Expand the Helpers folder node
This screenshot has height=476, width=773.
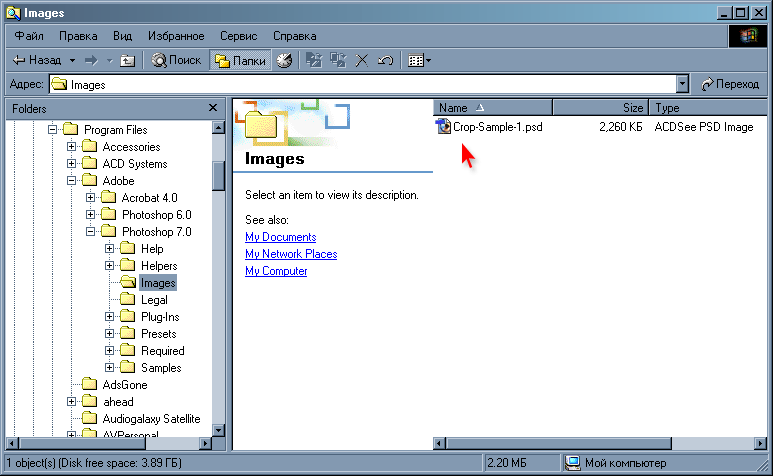[x=109, y=266]
